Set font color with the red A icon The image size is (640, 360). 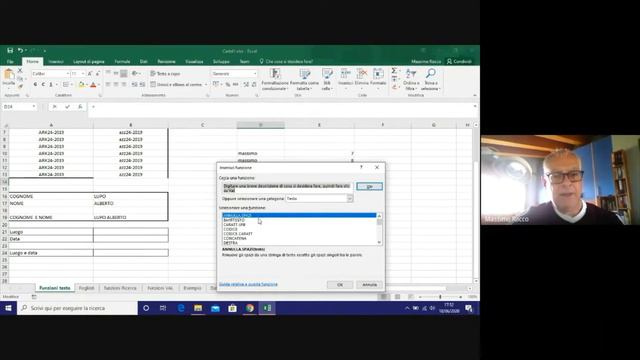click(x=93, y=84)
